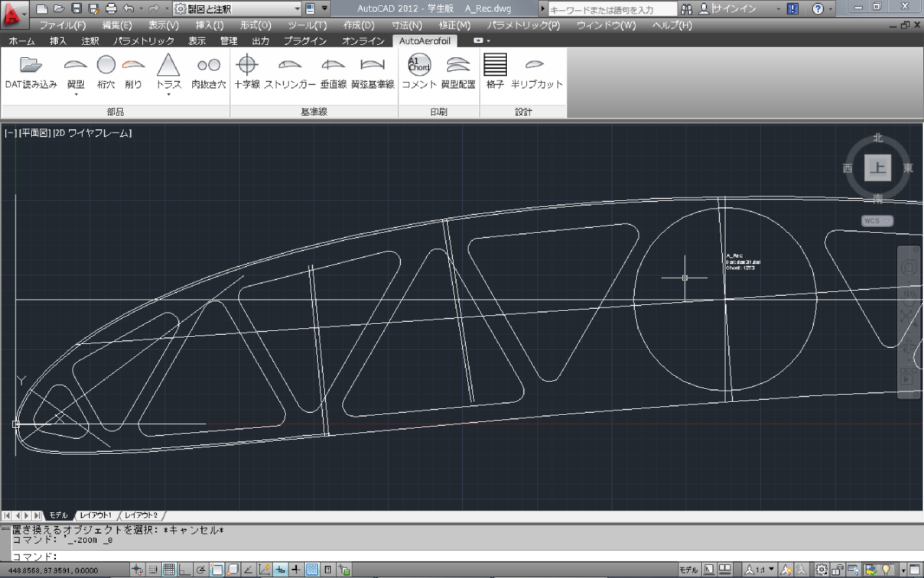Select the 半リブカット half rib cut tool
924x578 pixels.
[535, 64]
